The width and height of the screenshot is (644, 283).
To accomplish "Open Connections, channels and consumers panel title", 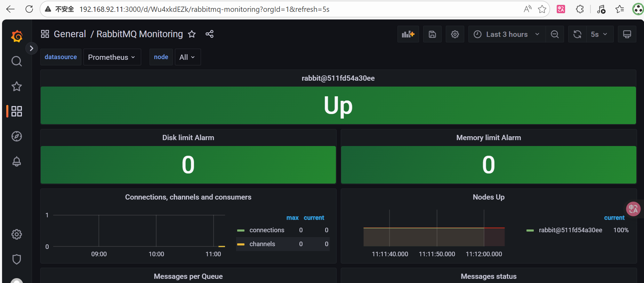I will [x=188, y=197].
